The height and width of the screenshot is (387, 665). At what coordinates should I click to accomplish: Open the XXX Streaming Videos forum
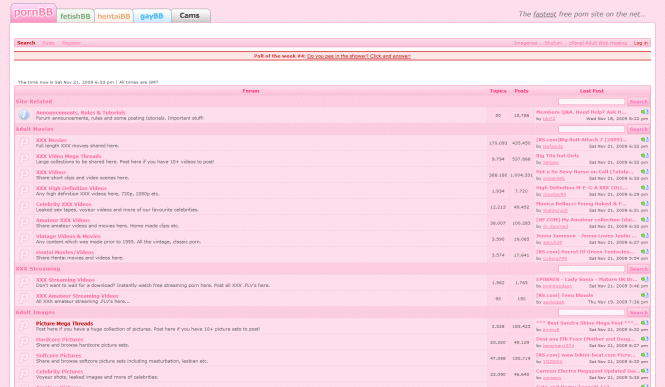pyautogui.click(x=65, y=280)
